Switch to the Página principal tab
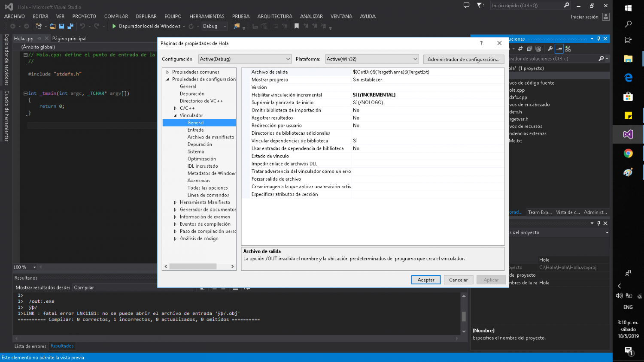The height and width of the screenshot is (362, 644). pyautogui.click(x=70, y=39)
